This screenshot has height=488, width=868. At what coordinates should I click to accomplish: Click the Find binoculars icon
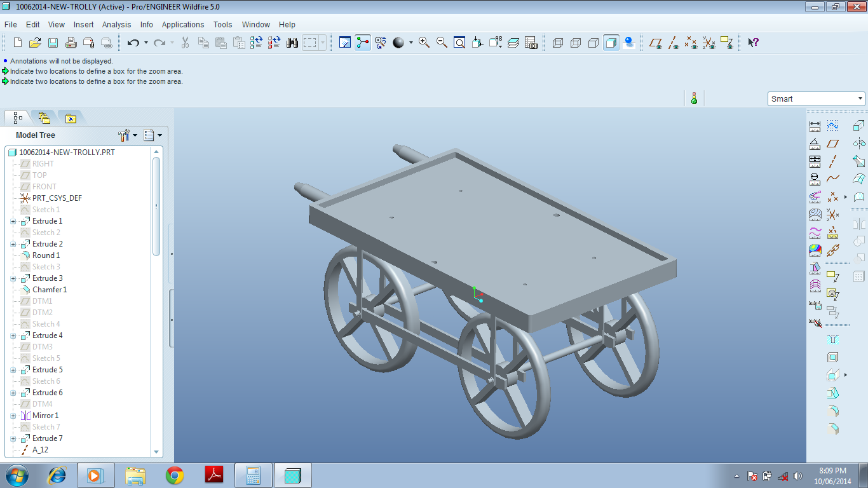click(292, 43)
